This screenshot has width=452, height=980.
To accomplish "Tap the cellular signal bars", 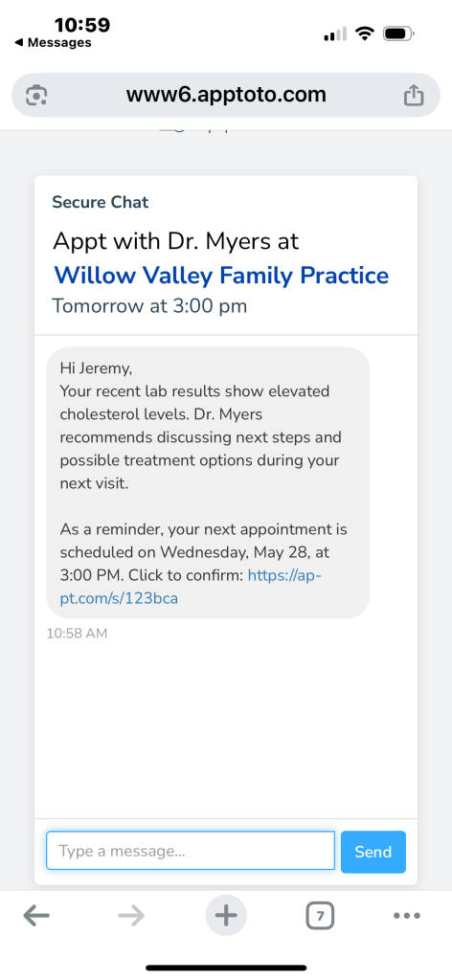I will 334,34.
